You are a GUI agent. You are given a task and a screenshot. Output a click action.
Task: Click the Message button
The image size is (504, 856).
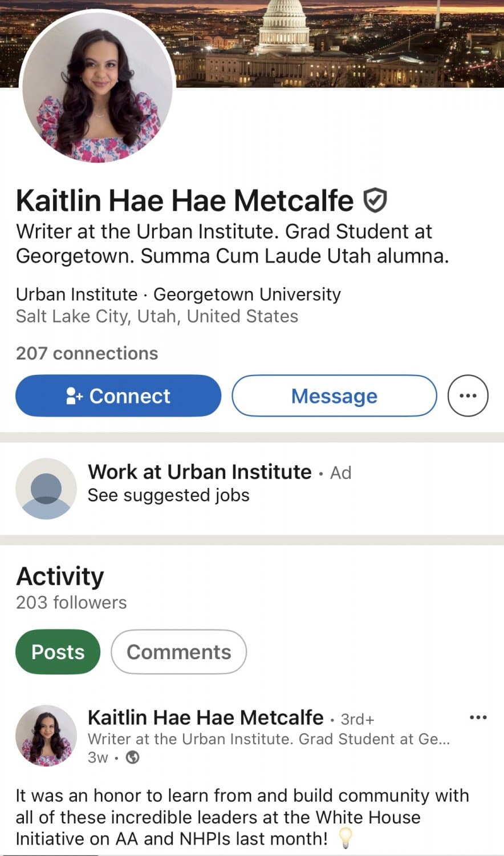click(334, 395)
